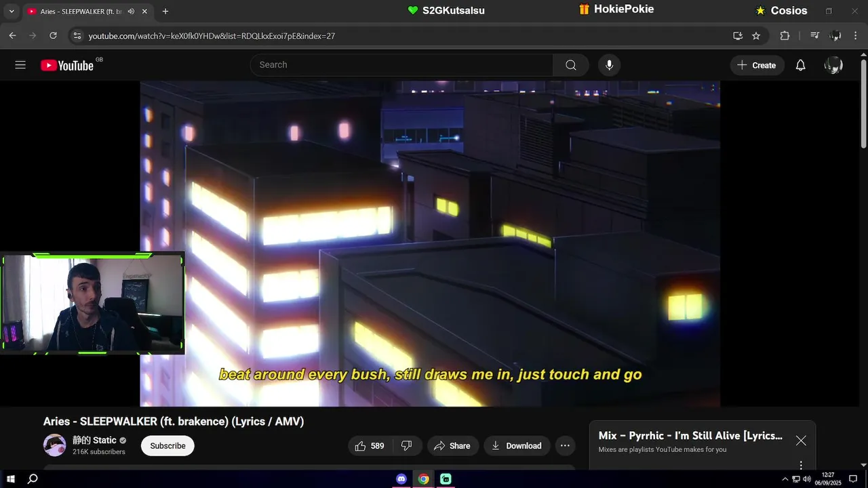Share the video

tap(452, 445)
